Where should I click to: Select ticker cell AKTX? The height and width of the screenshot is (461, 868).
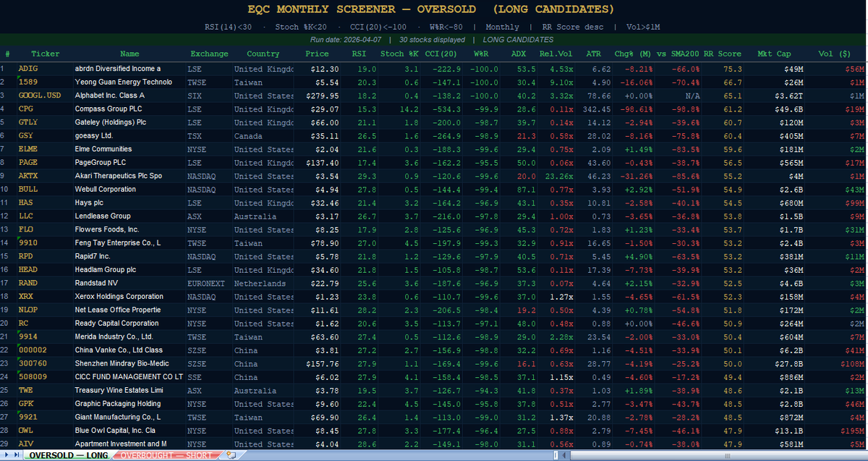(43, 176)
